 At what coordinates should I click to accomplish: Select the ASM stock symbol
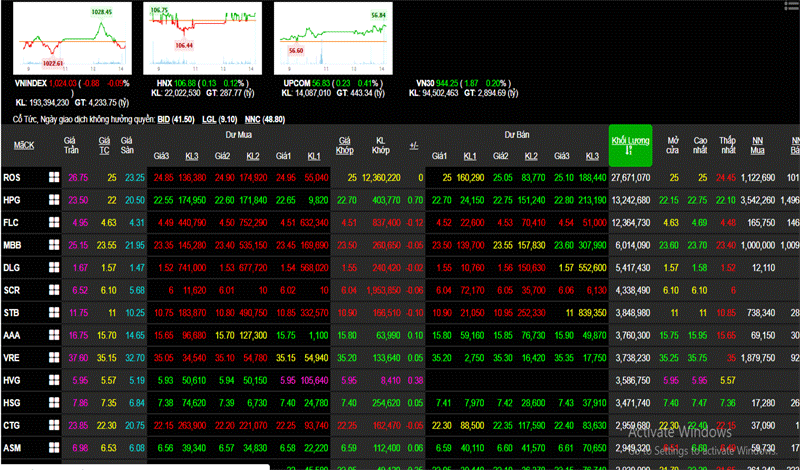(12, 448)
